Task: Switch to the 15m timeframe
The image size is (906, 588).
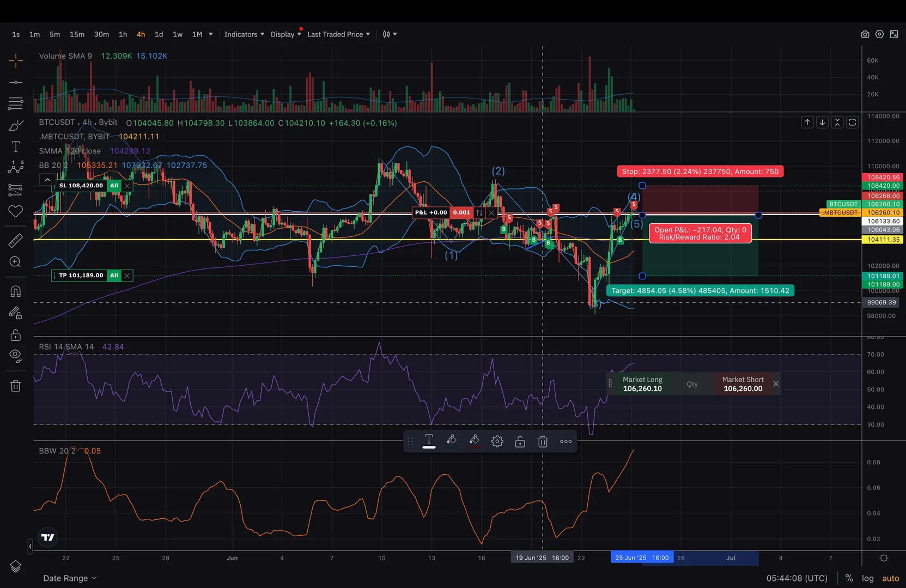Action: pos(77,34)
